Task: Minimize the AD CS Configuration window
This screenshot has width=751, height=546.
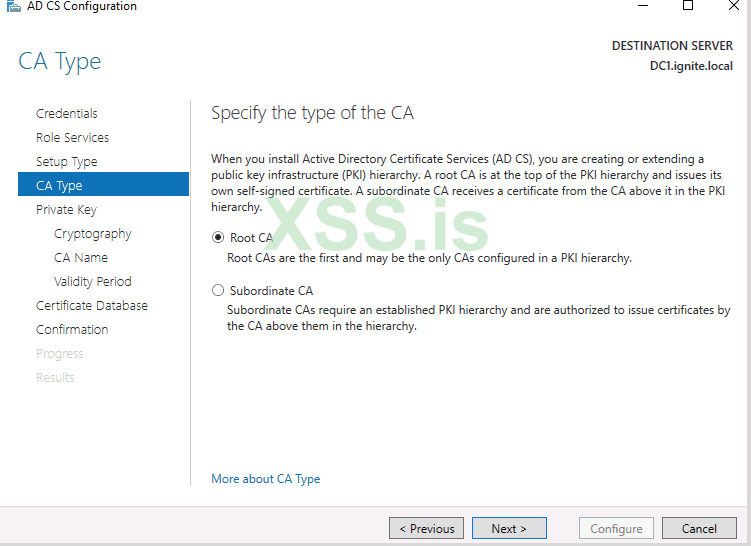Action: (x=641, y=6)
